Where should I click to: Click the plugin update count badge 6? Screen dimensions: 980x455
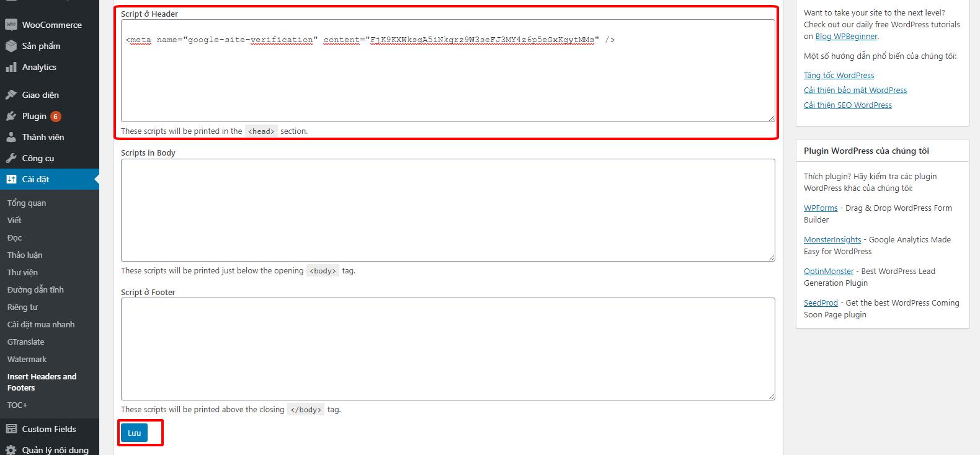pyautogui.click(x=55, y=117)
